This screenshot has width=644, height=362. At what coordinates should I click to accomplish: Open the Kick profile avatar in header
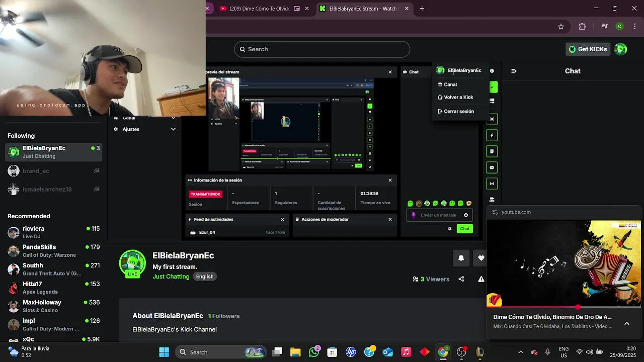click(x=621, y=49)
